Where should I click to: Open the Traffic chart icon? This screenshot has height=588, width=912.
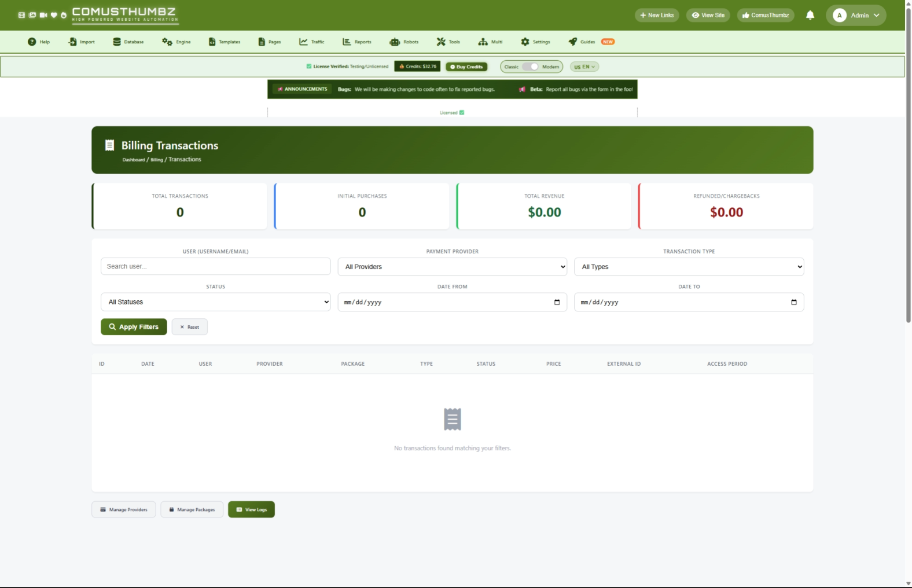[x=303, y=42]
